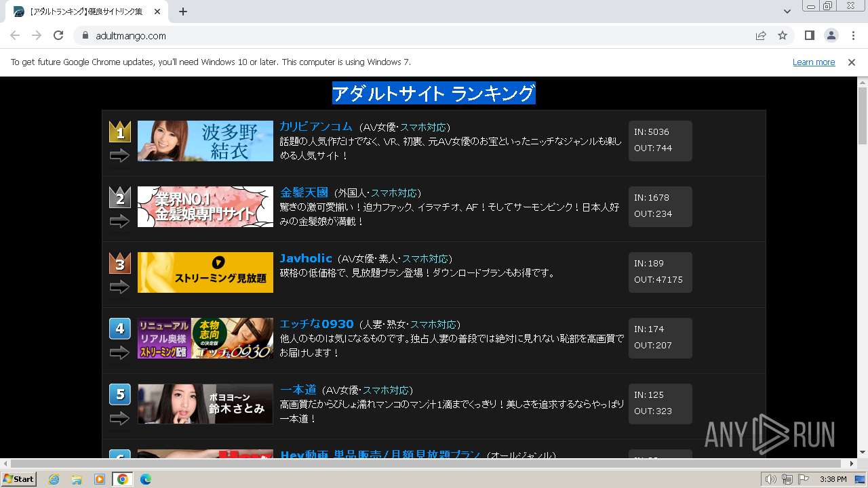
Task: Click the IN: 5036 counter
Action: 652,132
